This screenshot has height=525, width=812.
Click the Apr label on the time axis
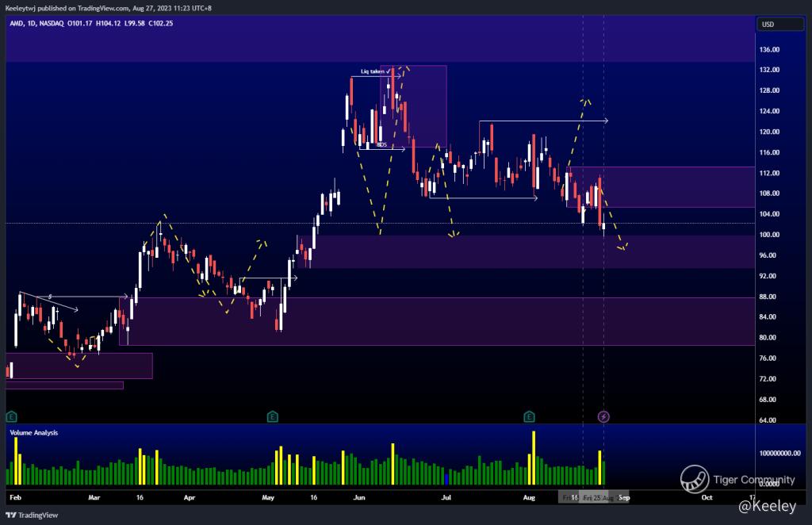(x=190, y=497)
